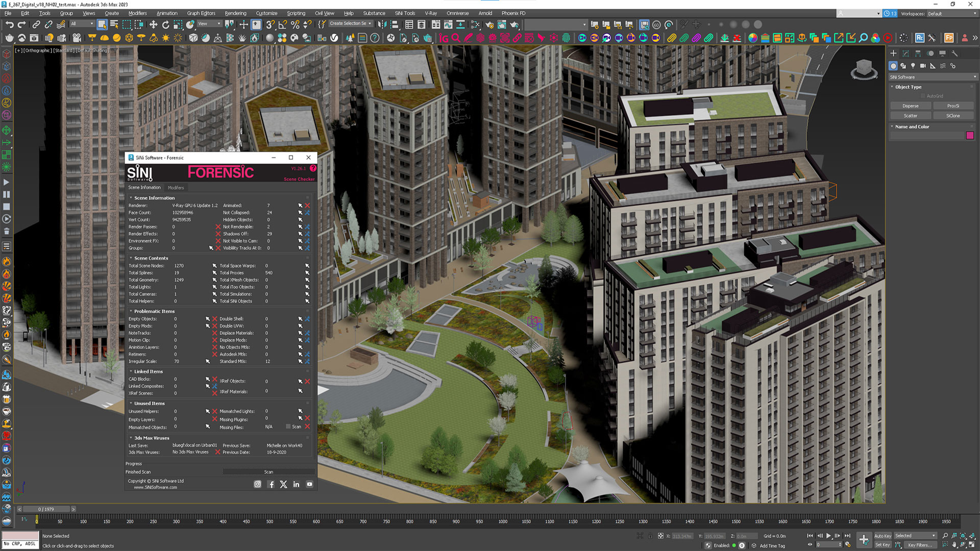Toggle the Percent Snap icon
980x551 pixels.
[x=295, y=24]
